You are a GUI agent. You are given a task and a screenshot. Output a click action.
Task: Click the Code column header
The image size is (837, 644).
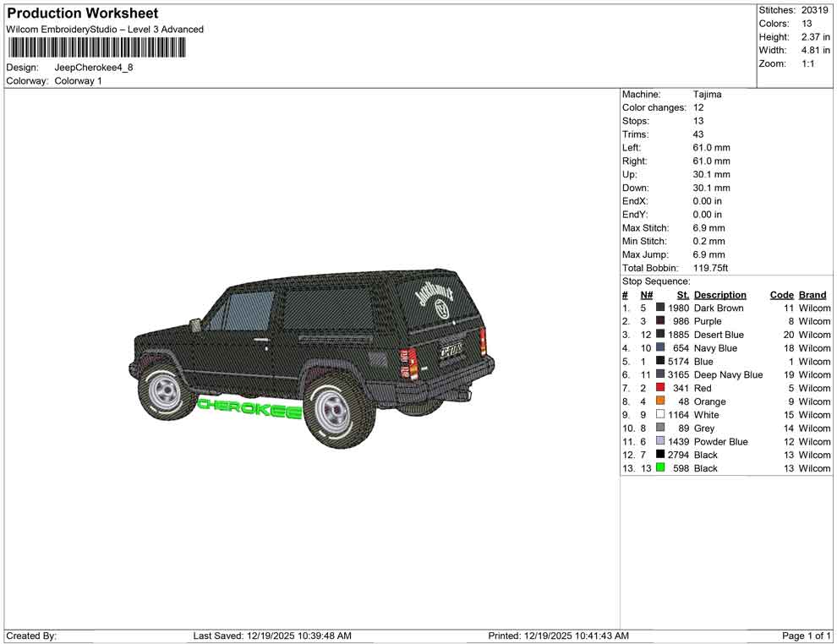[781, 294]
